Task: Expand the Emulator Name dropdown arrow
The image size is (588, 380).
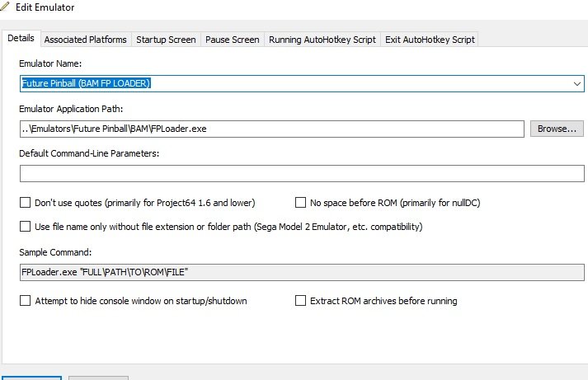Action: click(577, 83)
